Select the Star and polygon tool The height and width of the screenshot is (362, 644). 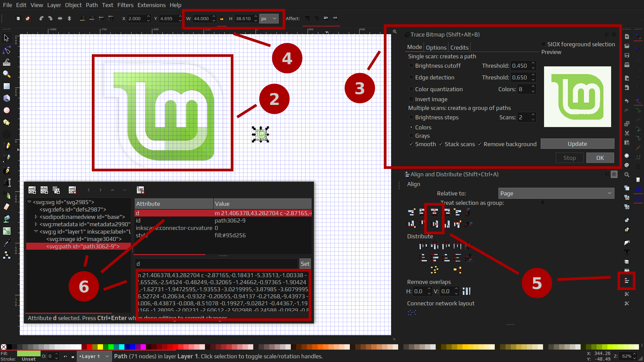click(x=6, y=122)
